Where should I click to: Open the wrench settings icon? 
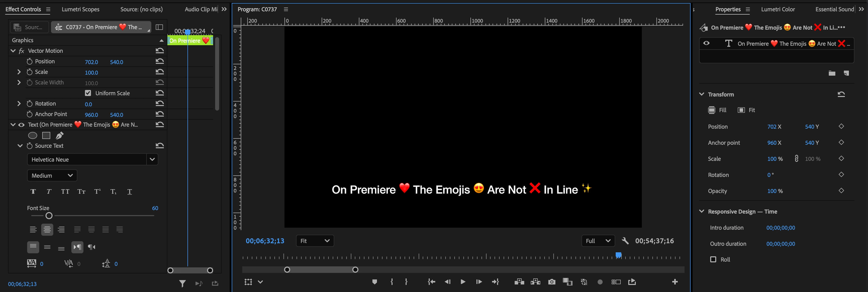(625, 241)
